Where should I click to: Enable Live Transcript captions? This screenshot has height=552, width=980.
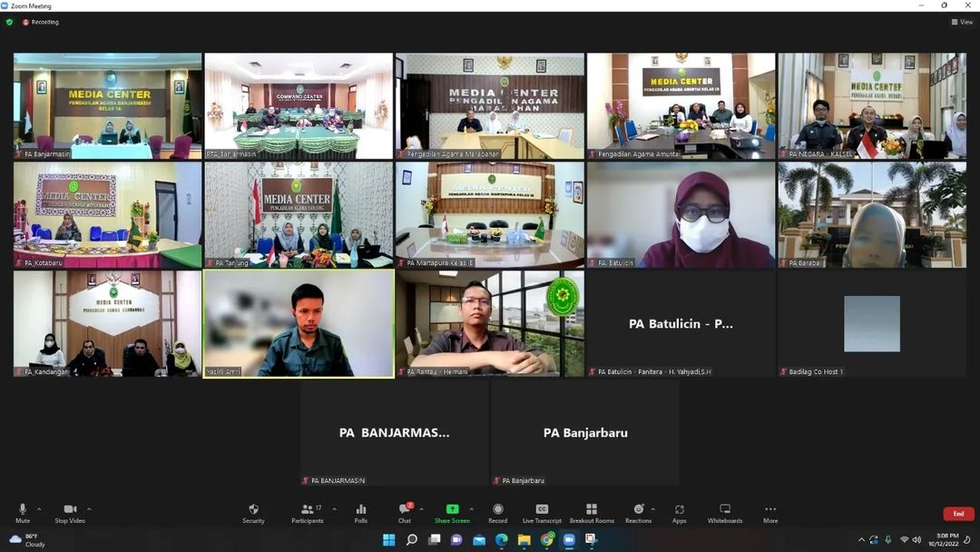[x=542, y=512]
